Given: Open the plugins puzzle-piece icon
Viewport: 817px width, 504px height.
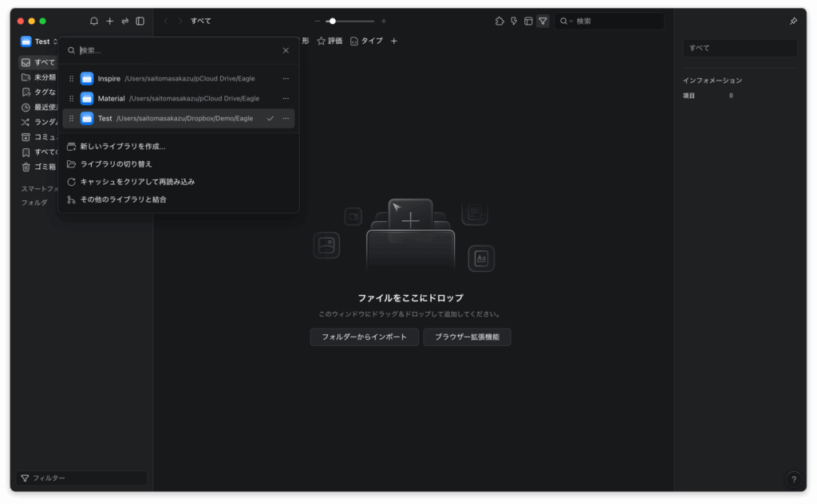Looking at the screenshot, I should (x=499, y=21).
